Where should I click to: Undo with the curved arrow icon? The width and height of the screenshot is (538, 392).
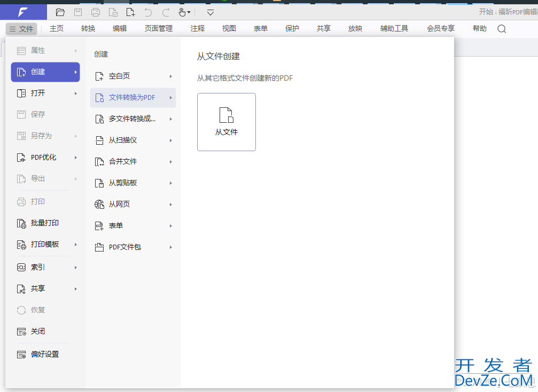[x=148, y=13]
